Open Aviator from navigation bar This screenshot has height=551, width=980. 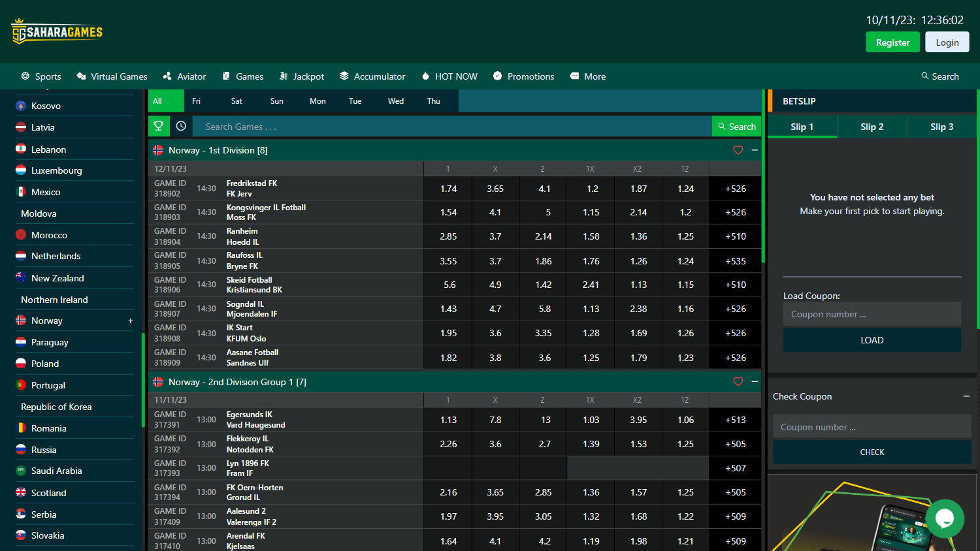(x=184, y=76)
